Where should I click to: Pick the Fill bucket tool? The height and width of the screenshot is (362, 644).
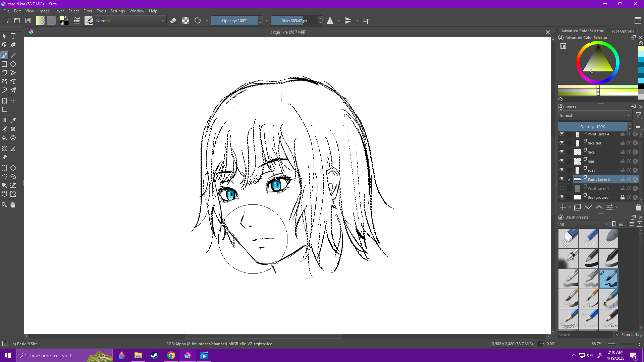(x=4, y=138)
